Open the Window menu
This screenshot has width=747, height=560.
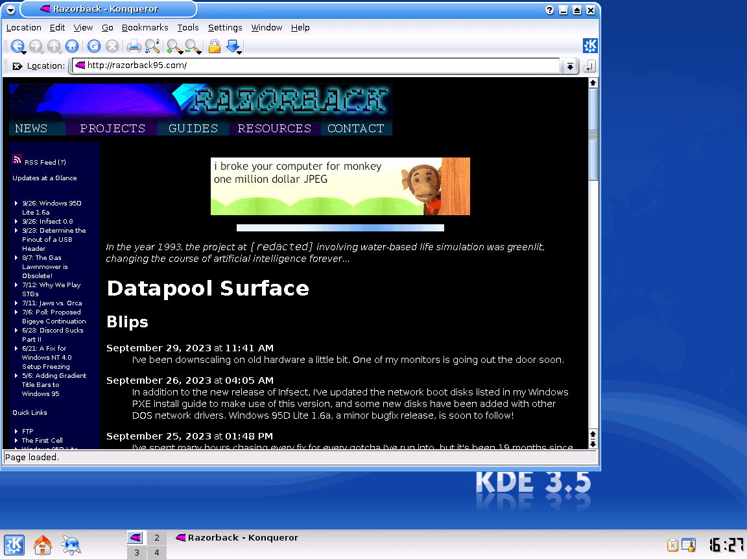pyautogui.click(x=267, y=28)
